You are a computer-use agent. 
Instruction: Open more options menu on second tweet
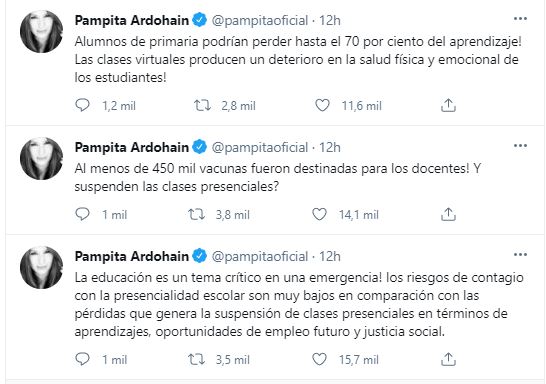[520, 146]
